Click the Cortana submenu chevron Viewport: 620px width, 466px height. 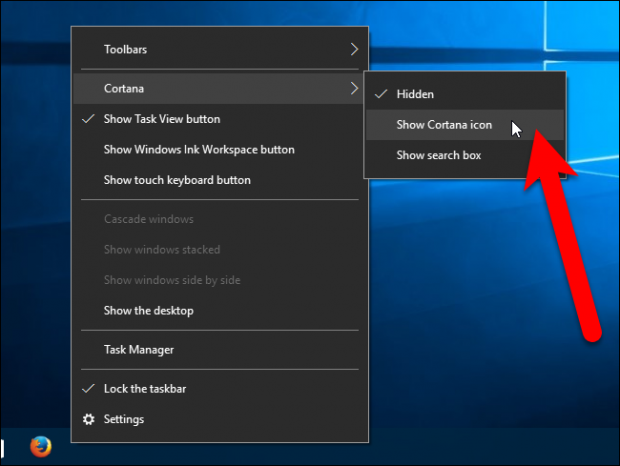pyautogui.click(x=354, y=89)
